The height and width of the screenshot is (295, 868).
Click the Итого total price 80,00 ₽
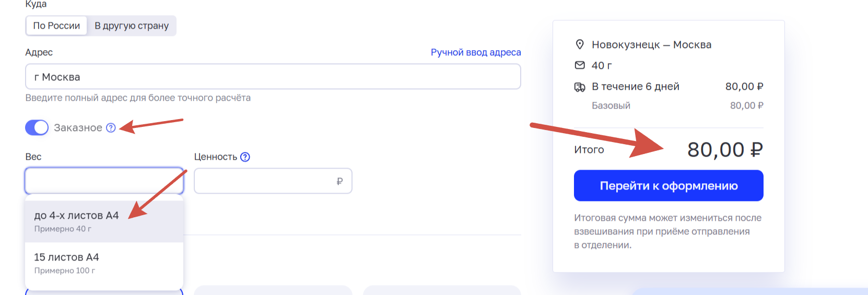click(x=724, y=150)
